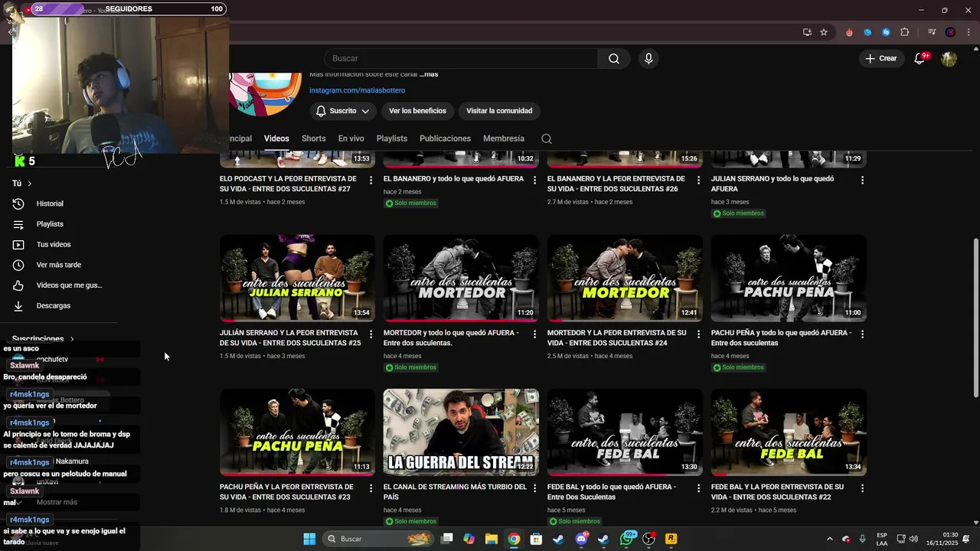Open options menu for Mortedor #24 video
980x551 pixels.
pyautogui.click(x=699, y=334)
